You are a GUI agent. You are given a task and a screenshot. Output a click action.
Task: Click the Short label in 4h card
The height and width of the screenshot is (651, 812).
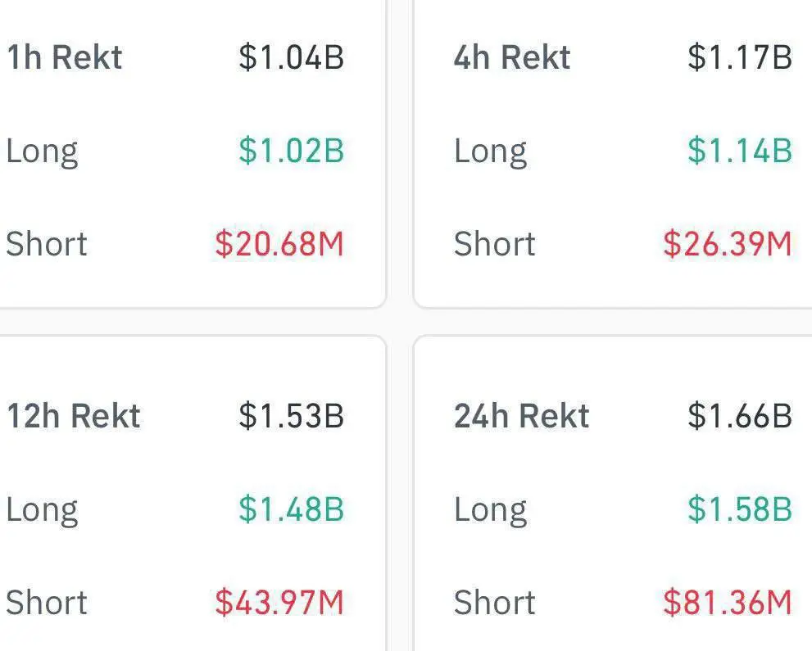point(495,244)
